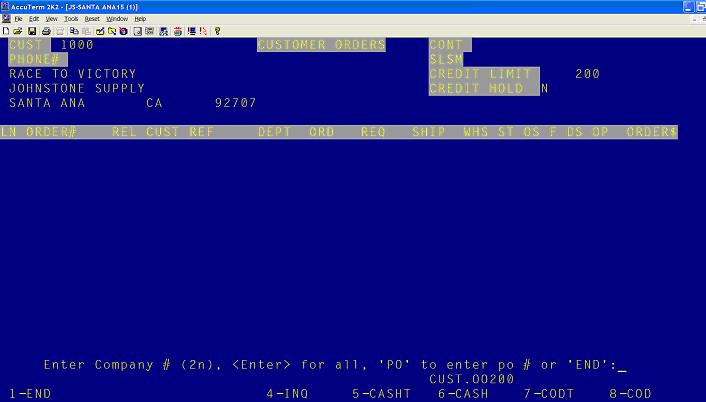The height and width of the screenshot is (402, 706).
Task: Click the networked computers toolbar icon
Action: coord(164,31)
